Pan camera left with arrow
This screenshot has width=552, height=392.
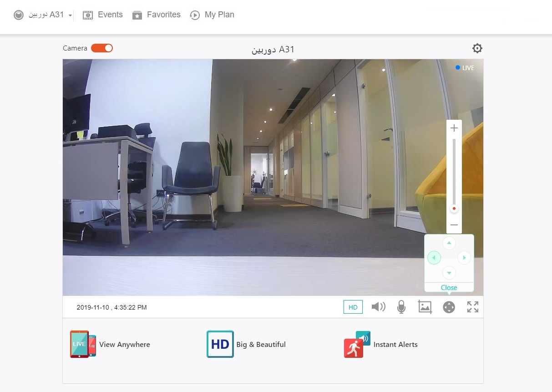tap(434, 258)
